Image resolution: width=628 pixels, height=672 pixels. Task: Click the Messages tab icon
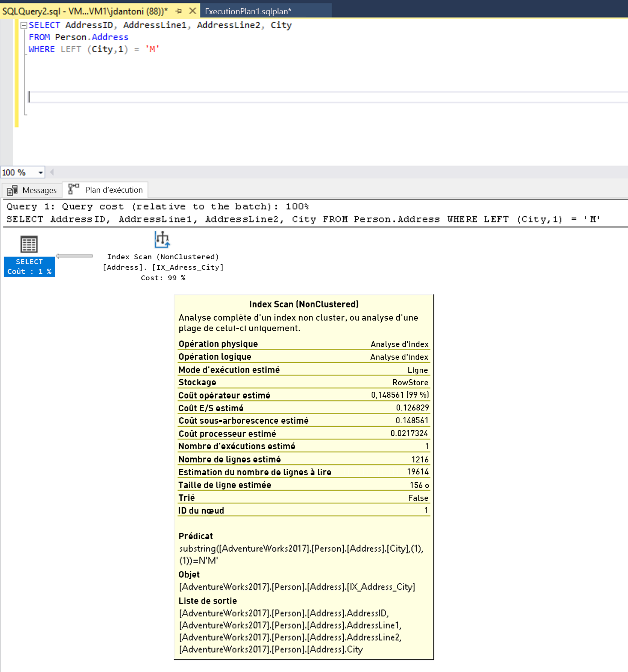pyautogui.click(x=12, y=190)
